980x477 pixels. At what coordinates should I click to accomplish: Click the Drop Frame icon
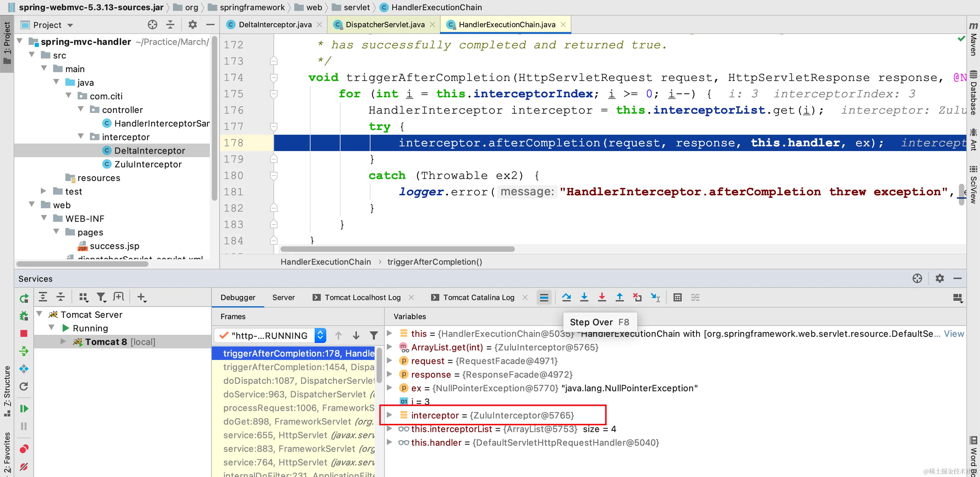point(637,297)
